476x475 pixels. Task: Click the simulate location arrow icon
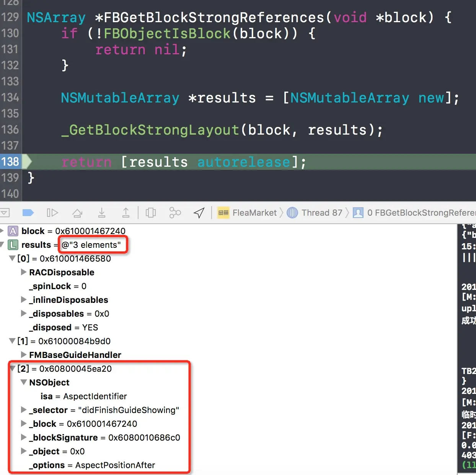[x=199, y=213]
